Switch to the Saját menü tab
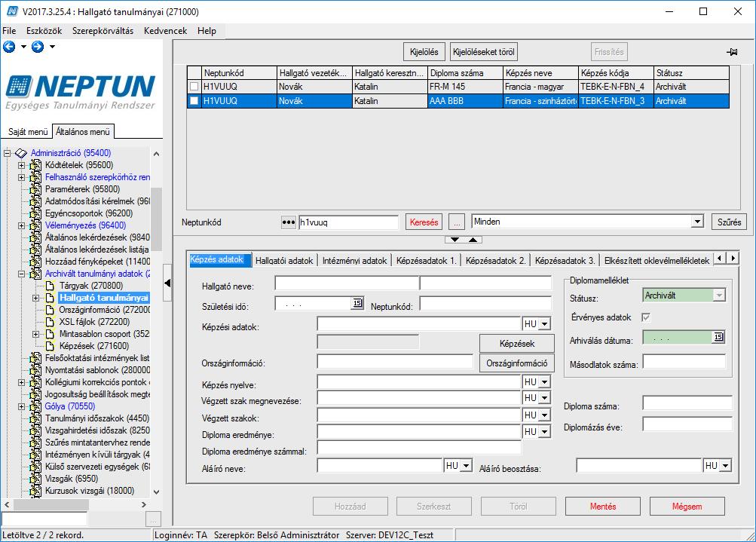The height and width of the screenshot is (542, 756). (28, 132)
